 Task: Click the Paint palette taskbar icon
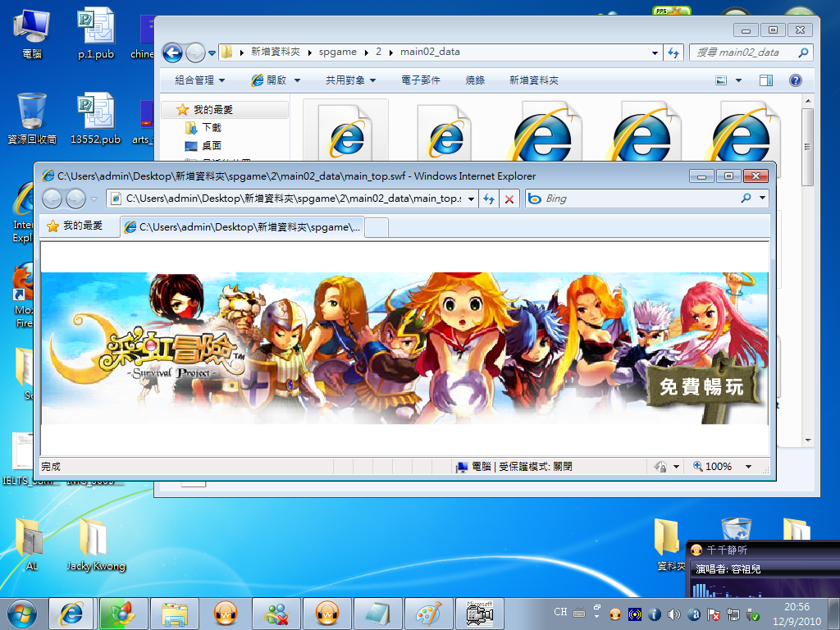(428, 614)
